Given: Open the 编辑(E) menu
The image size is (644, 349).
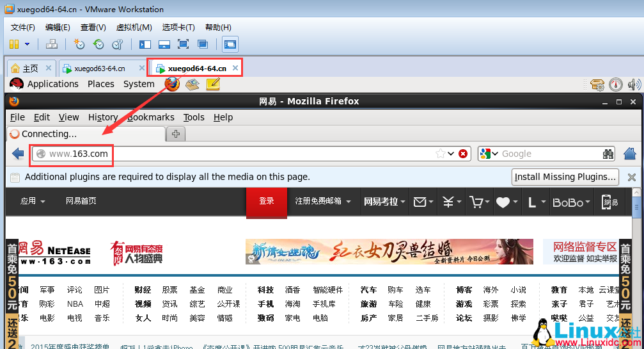Looking at the screenshot, I should tap(58, 27).
